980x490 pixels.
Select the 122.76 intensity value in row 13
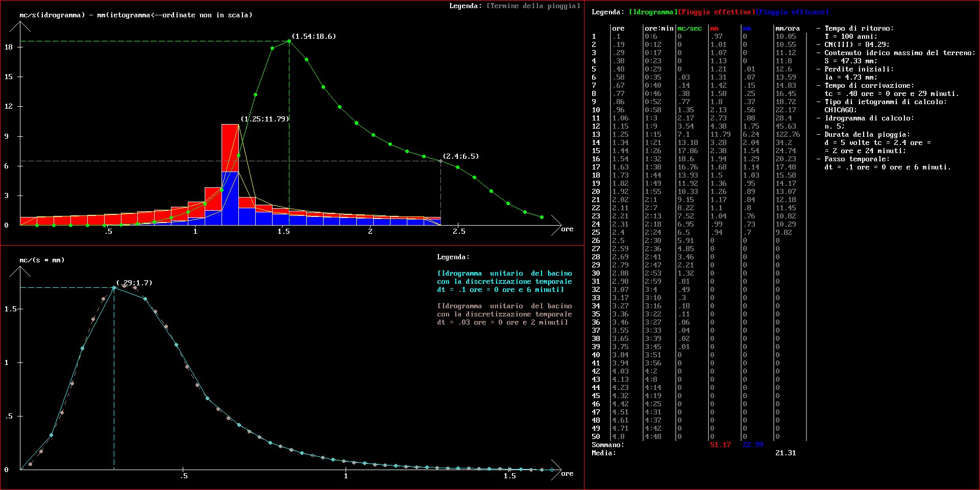coord(788,135)
